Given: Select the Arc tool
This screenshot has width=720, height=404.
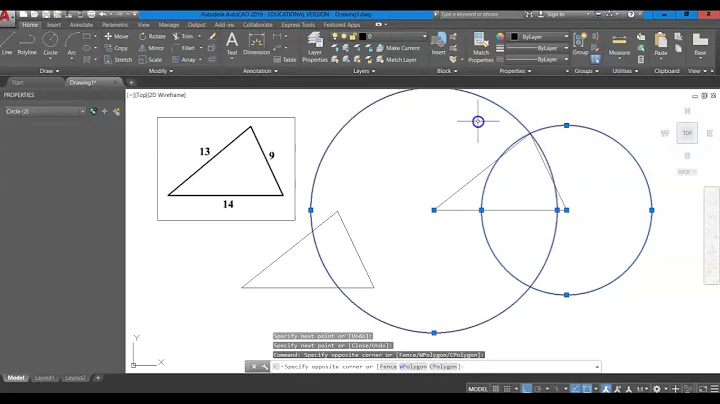Looking at the screenshot, I should (x=72, y=44).
